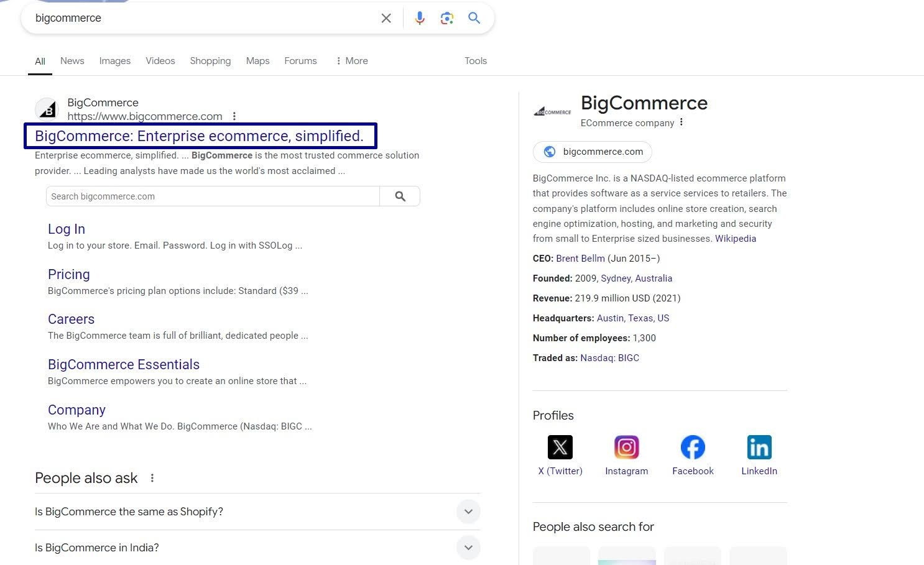Clear the search query with the X icon
Image resolution: width=924 pixels, height=565 pixels.
click(386, 18)
